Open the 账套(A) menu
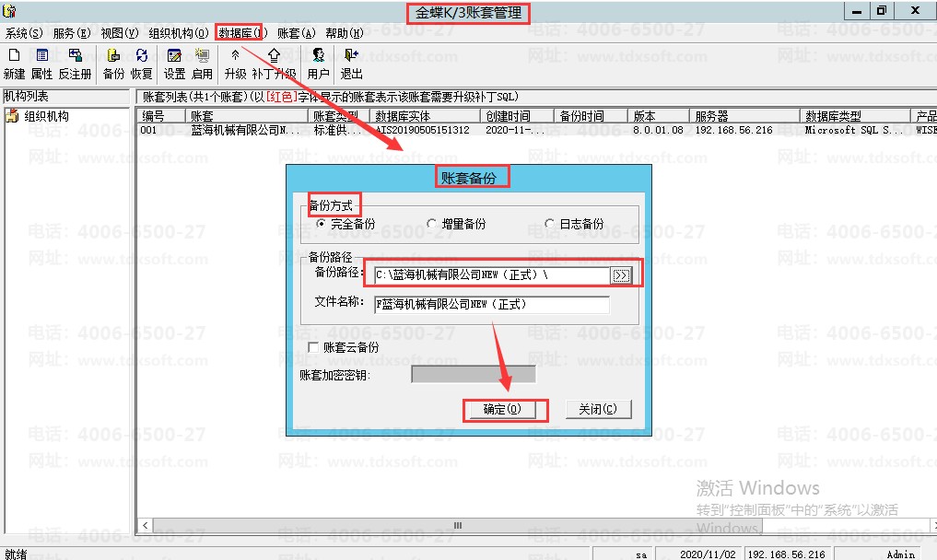The image size is (937, 560). [297, 33]
